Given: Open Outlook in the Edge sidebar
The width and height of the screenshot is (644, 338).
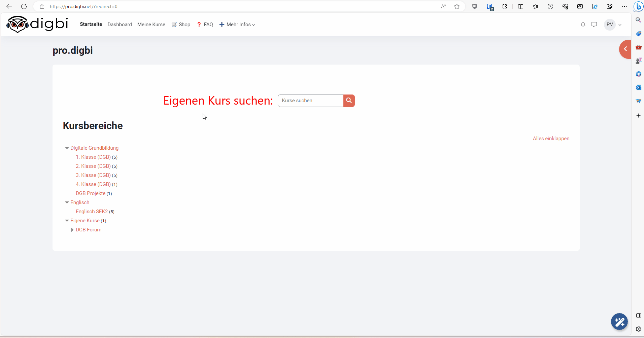Looking at the screenshot, I should point(638,87).
